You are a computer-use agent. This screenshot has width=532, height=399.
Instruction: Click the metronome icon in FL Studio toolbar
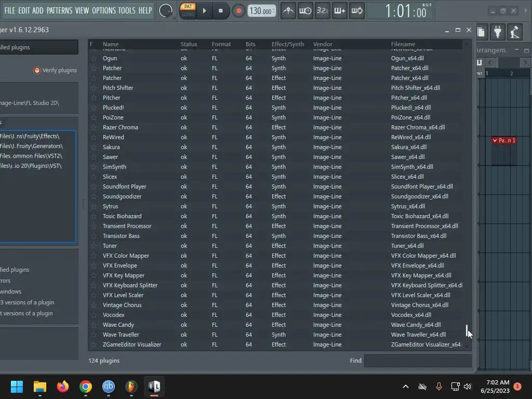288,11
